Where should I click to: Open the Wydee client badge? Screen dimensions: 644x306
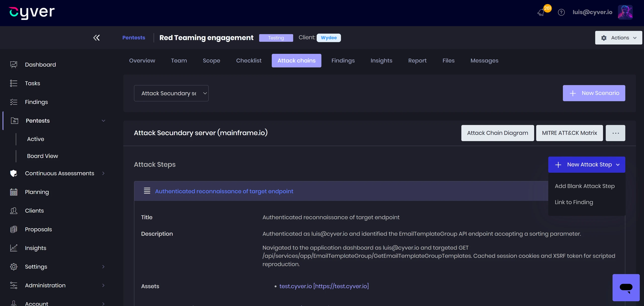click(329, 38)
